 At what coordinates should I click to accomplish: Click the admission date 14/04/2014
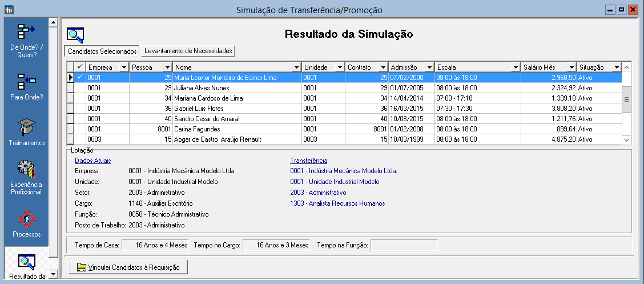(412, 98)
